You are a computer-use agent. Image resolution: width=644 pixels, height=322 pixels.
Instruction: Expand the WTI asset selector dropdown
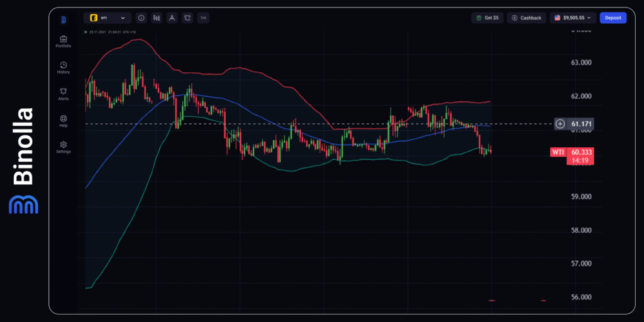(x=108, y=18)
